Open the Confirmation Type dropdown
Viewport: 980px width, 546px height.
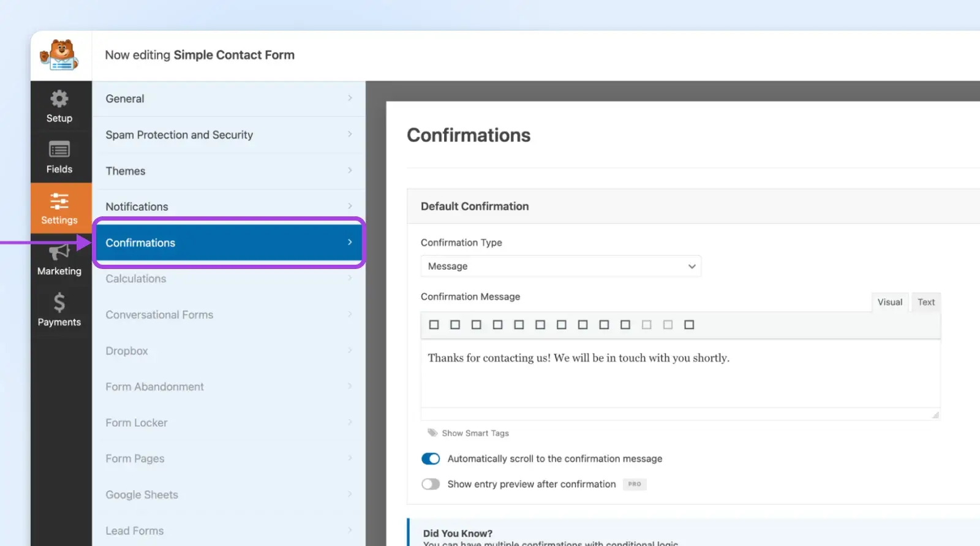tap(560, 267)
